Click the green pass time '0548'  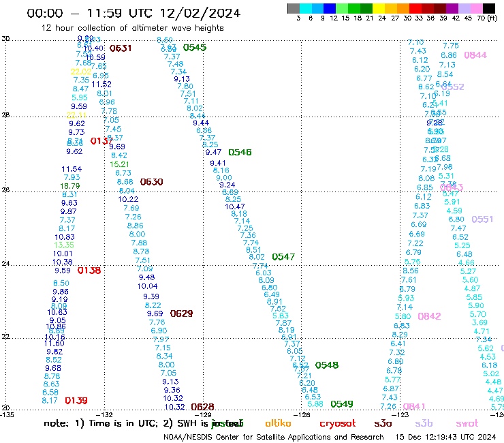(x=326, y=365)
